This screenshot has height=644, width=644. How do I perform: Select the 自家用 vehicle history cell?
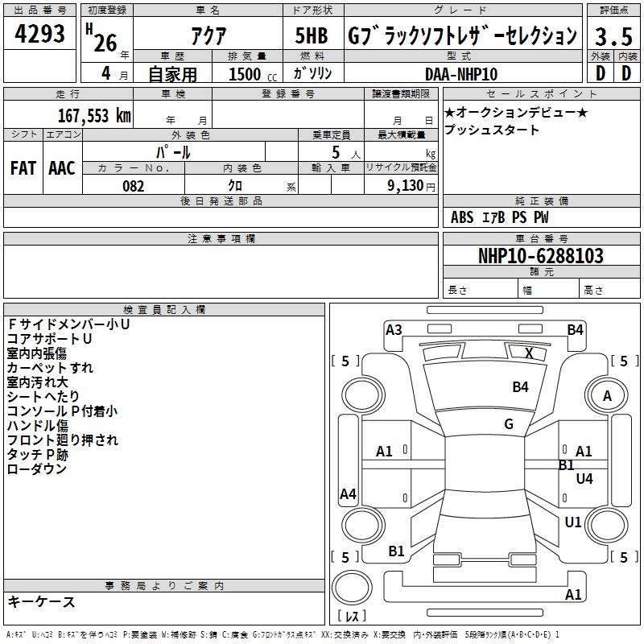[x=172, y=74]
